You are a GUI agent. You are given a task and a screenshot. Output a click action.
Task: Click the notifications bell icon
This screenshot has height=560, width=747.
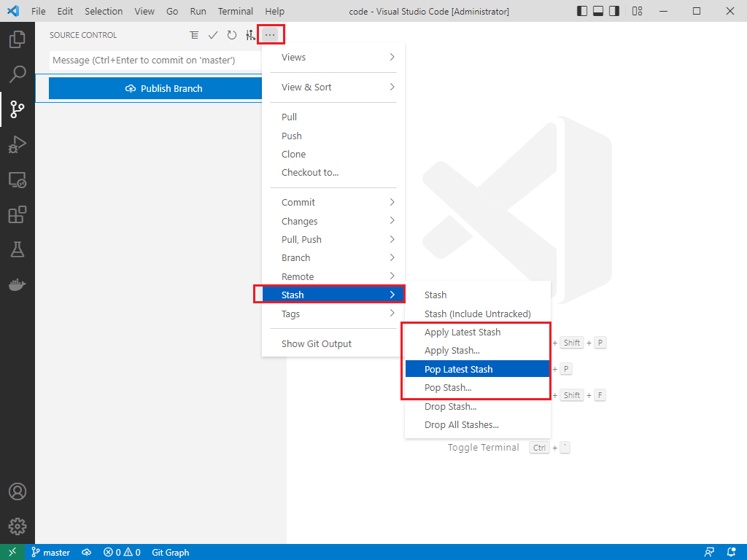pyautogui.click(x=732, y=553)
